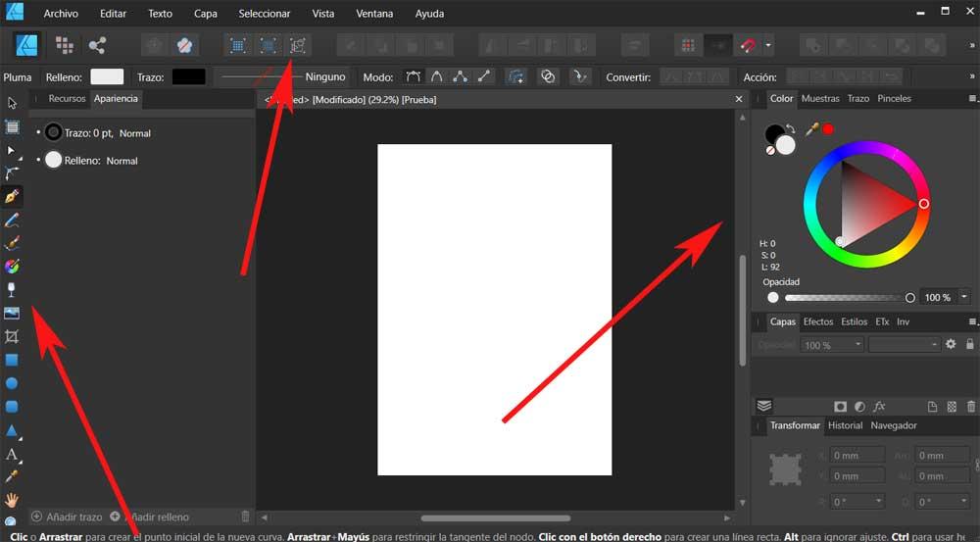Image resolution: width=980 pixels, height=542 pixels.
Task: Switch to the Designer persona icon
Action: [26, 45]
